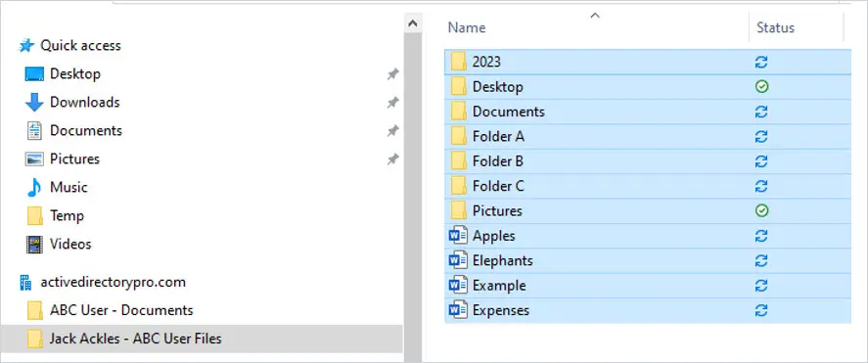This screenshot has width=868, height=363.
Task: Click the ABC User - Documents folder icon
Action: coord(35,310)
